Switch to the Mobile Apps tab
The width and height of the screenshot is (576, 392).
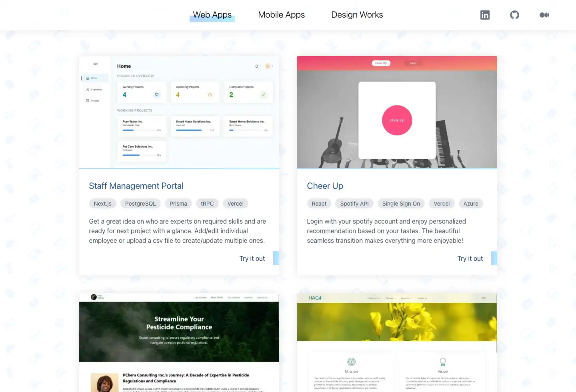(x=281, y=15)
